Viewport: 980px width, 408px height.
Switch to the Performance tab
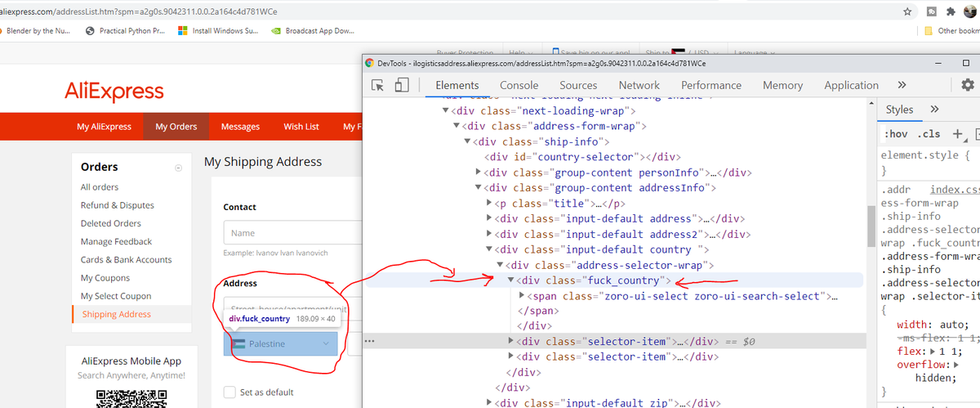pyautogui.click(x=711, y=85)
